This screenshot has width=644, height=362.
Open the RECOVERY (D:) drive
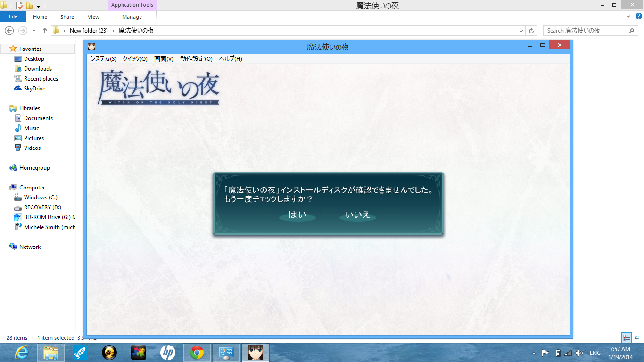[x=42, y=207]
